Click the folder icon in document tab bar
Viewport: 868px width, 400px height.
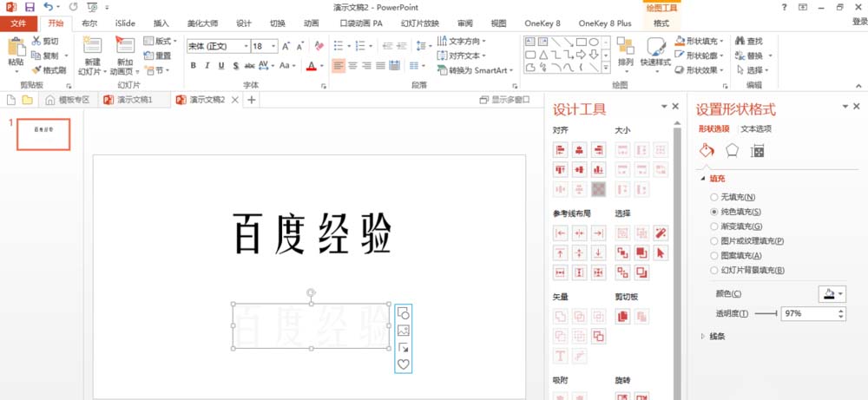coord(27,100)
